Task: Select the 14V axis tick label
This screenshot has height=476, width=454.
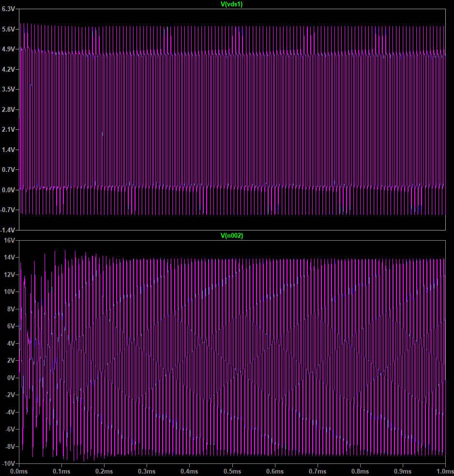Action: pyautogui.click(x=9, y=258)
